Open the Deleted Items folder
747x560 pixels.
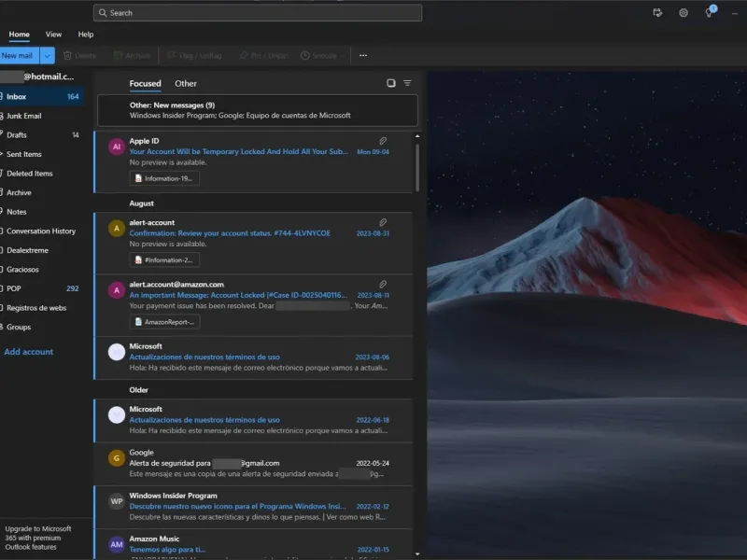click(x=41, y=174)
